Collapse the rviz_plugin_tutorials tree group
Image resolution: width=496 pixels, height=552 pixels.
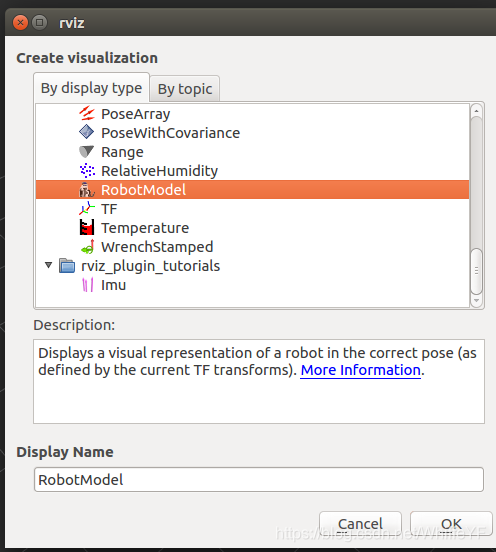pyautogui.click(x=49, y=265)
